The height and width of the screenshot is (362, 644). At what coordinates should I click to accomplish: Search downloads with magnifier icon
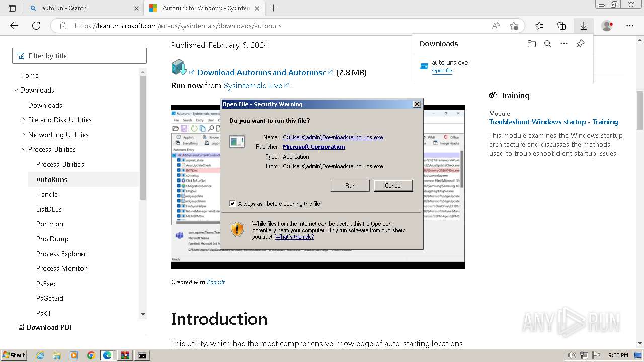[x=548, y=44]
